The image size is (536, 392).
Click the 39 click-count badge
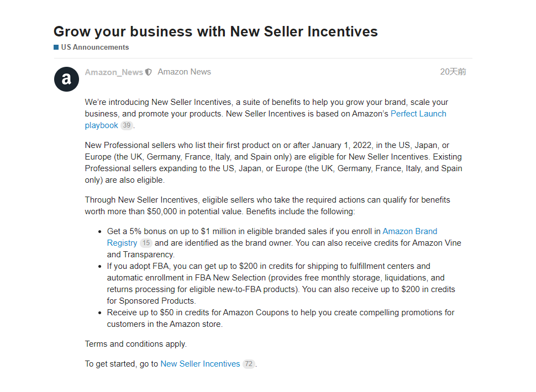tap(127, 125)
